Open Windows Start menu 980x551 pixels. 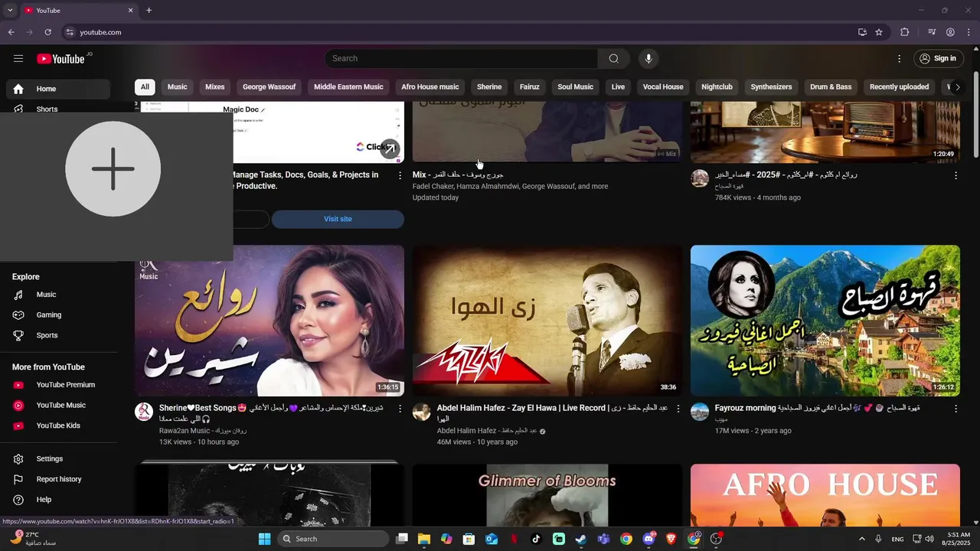click(265, 539)
